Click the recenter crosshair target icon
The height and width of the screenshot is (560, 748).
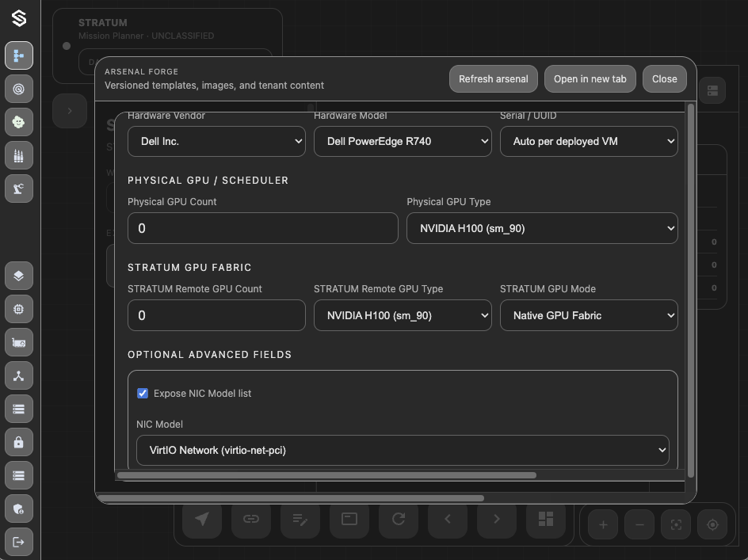712,524
